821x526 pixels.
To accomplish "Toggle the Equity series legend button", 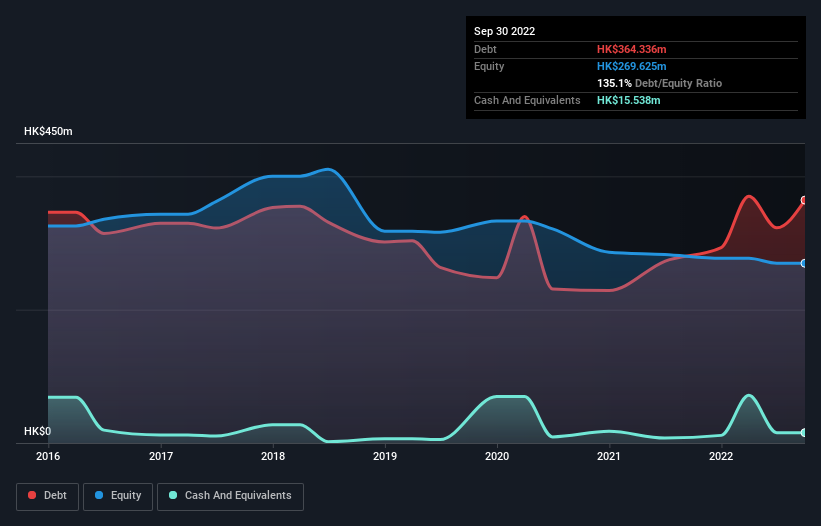I will (118, 496).
